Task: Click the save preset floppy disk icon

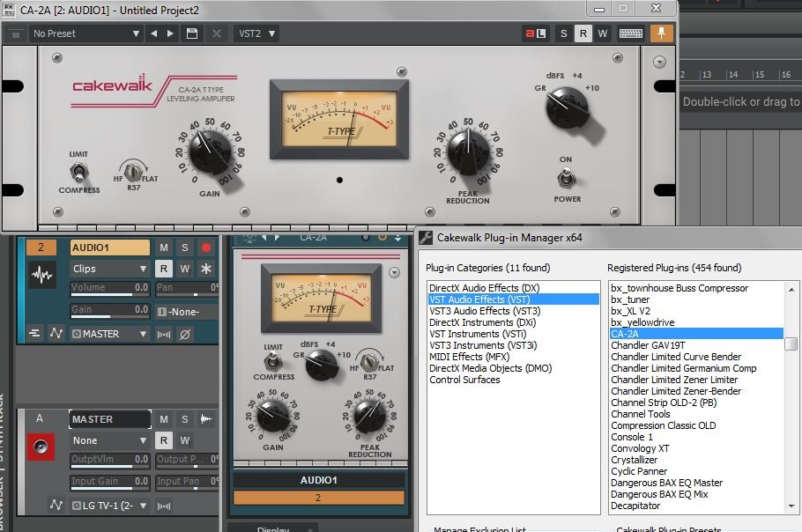Action: click(192, 33)
